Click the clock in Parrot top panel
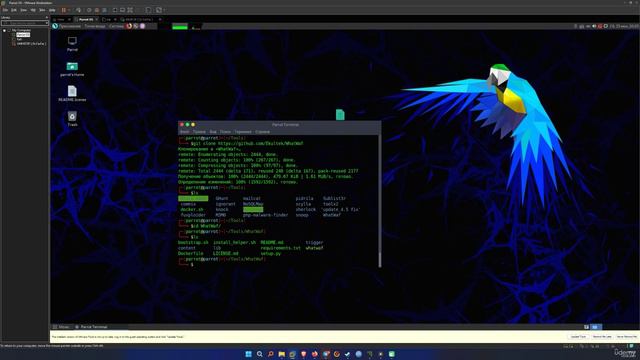The height and width of the screenshot is (360, 640). coord(624,26)
